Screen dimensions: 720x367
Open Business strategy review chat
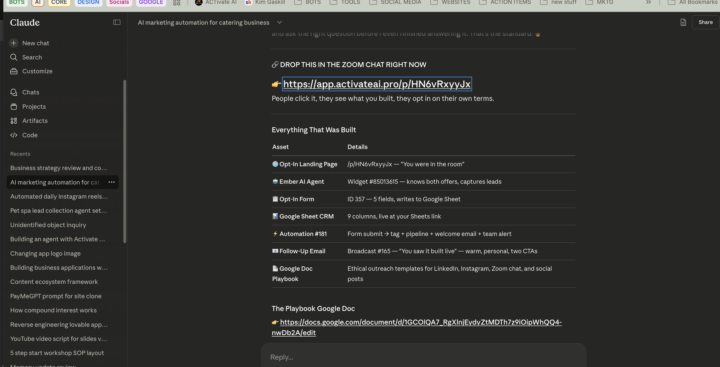59,168
